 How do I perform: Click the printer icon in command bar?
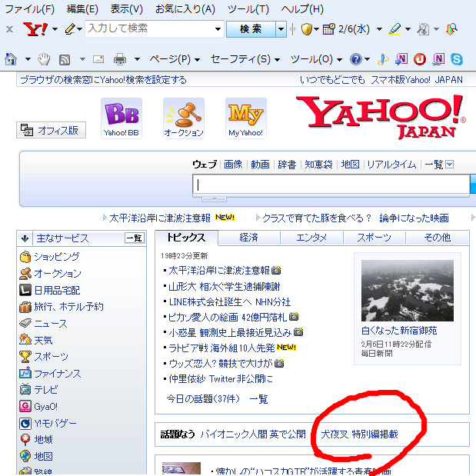pos(120,59)
